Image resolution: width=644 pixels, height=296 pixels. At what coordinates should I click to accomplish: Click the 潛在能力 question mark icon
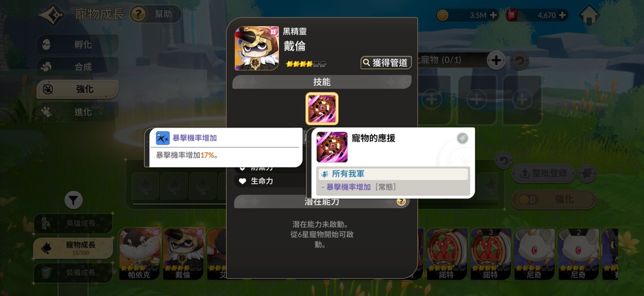point(402,201)
